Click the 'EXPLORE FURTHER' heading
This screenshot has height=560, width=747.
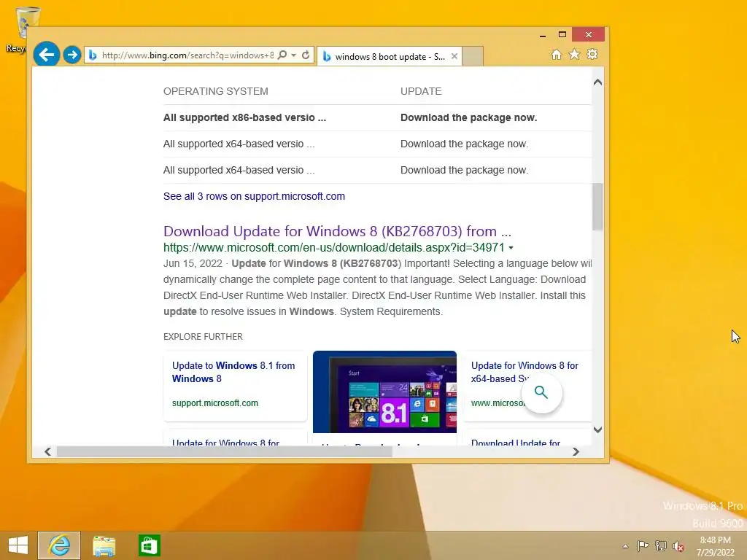[203, 336]
